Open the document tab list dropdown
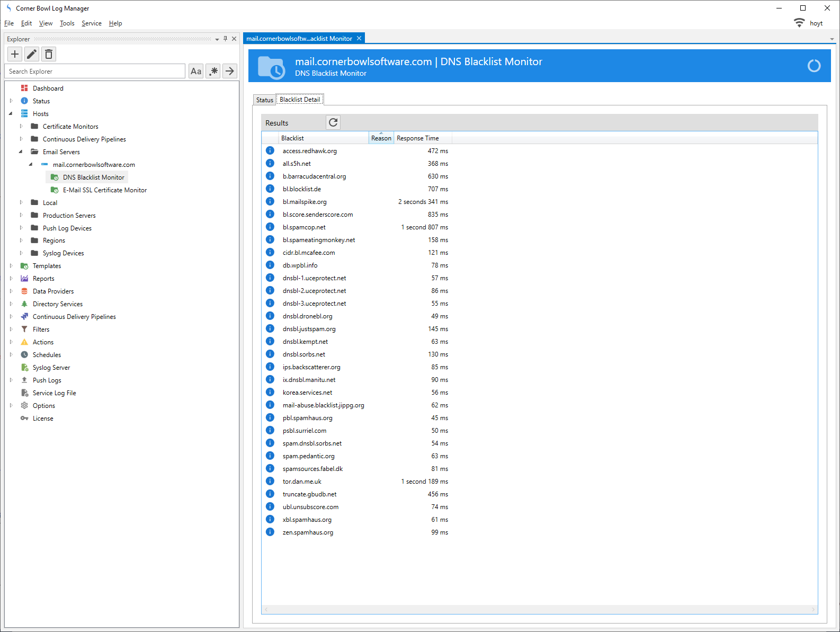The height and width of the screenshot is (632, 840). click(x=832, y=39)
